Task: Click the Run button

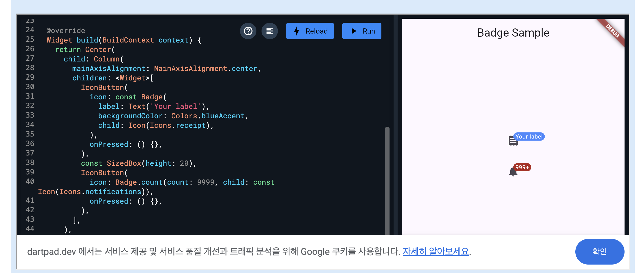Action: click(x=362, y=31)
